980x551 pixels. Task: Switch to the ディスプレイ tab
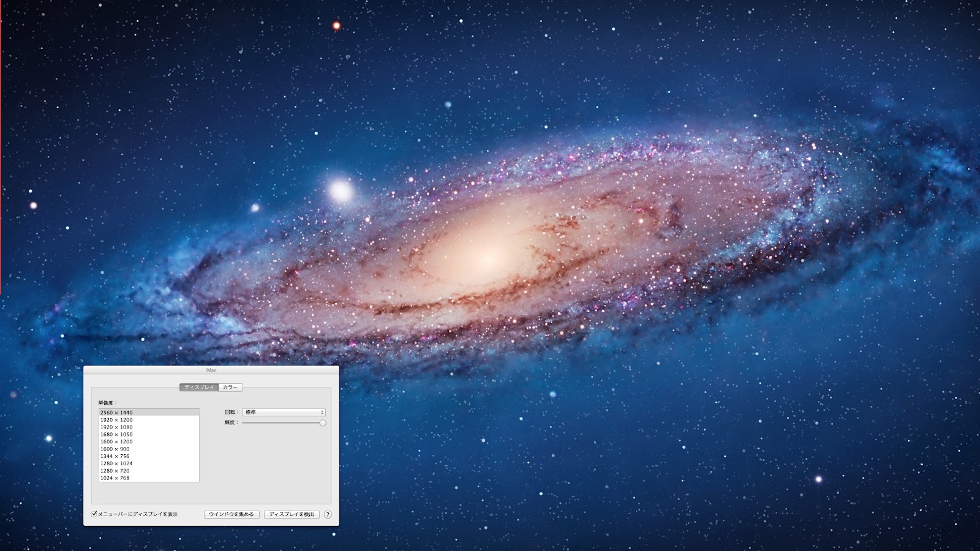[199, 387]
